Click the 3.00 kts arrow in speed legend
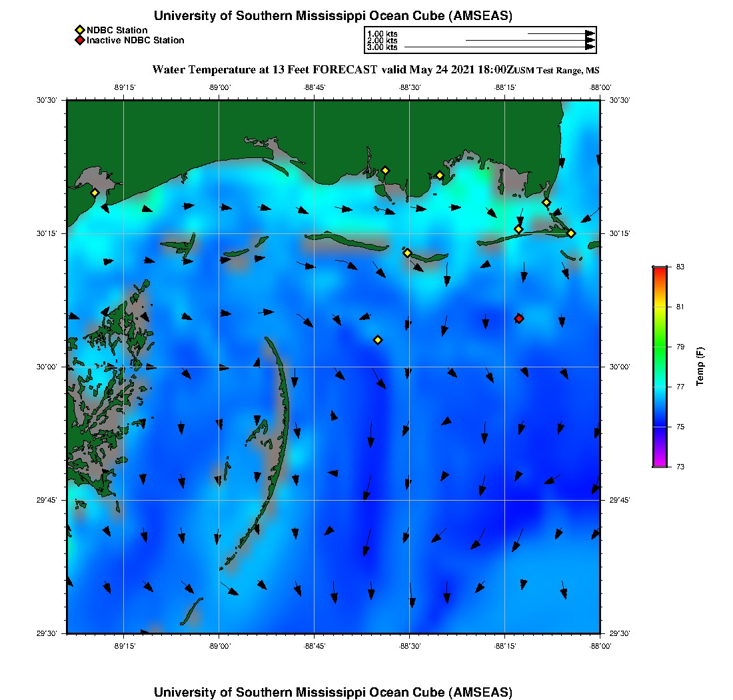This screenshot has height=700, width=733. 500,47
